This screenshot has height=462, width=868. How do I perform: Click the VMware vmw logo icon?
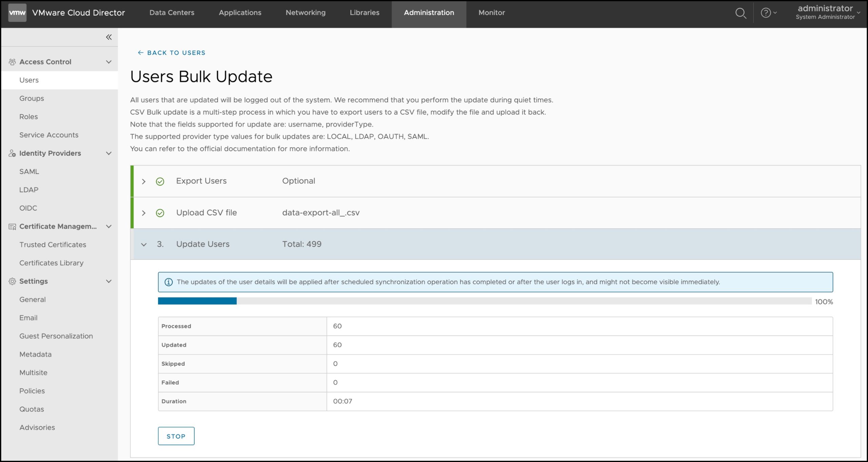pos(17,13)
